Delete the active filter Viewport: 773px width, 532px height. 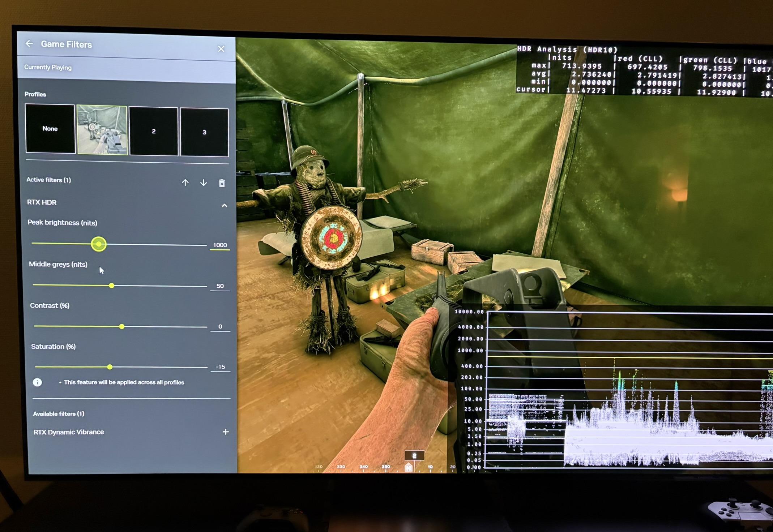tap(222, 183)
